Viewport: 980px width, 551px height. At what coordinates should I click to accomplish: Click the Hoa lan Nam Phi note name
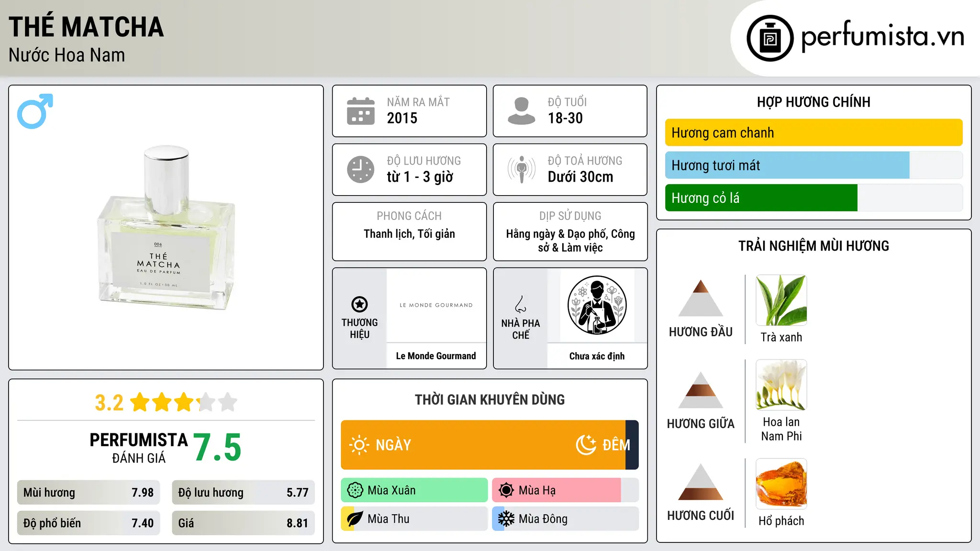(781, 429)
